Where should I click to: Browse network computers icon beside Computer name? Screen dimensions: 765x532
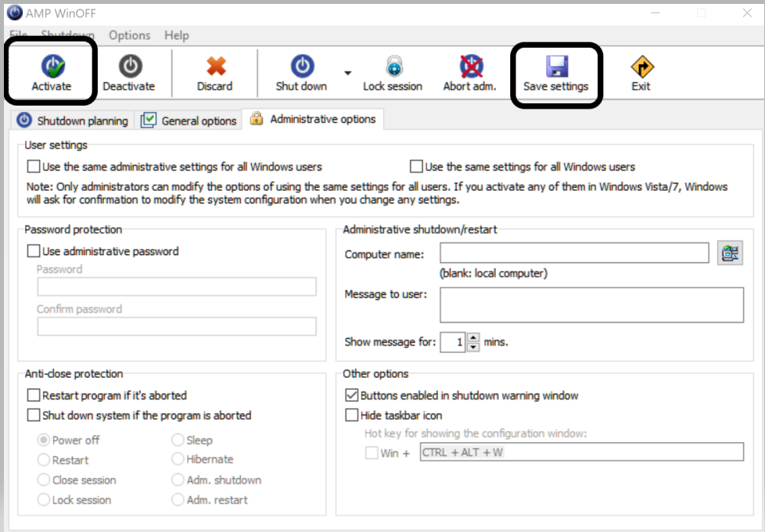coord(729,253)
